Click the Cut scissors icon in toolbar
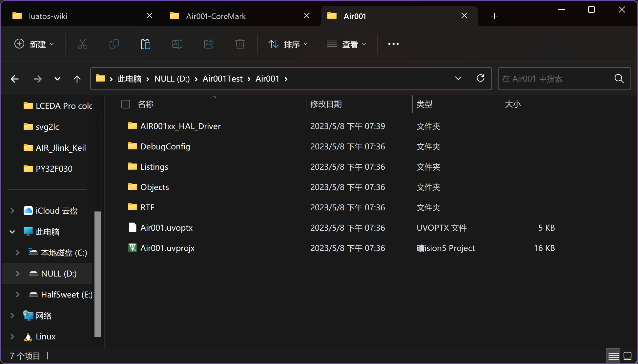The height and width of the screenshot is (364, 638). tap(82, 44)
